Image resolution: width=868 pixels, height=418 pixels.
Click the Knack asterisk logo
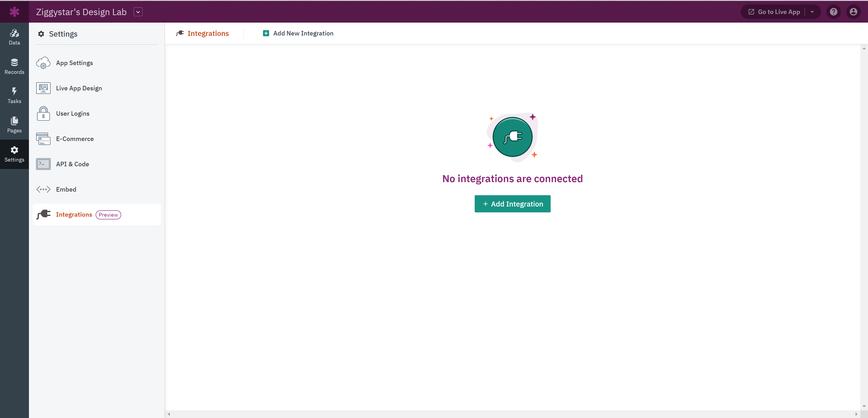pyautogui.click(x=14, y=12)
